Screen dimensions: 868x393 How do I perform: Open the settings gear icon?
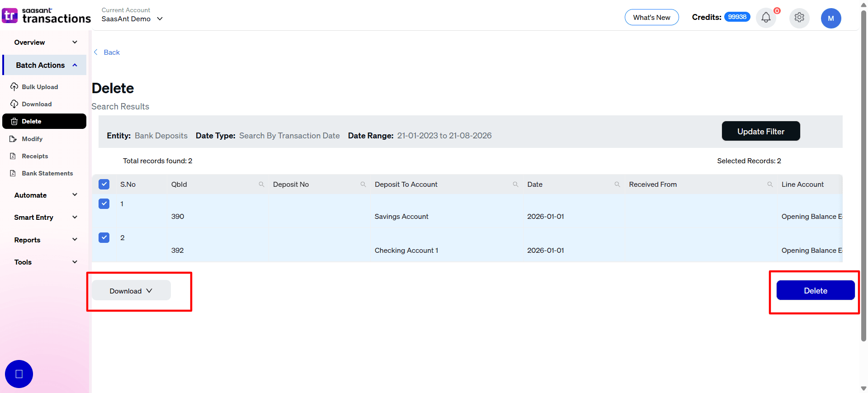point(799,18)
